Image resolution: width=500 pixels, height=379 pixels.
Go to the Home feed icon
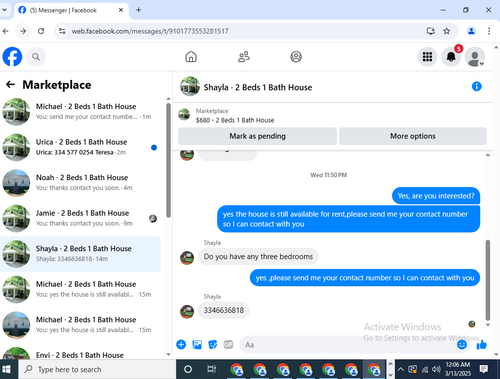pos(191,57)
